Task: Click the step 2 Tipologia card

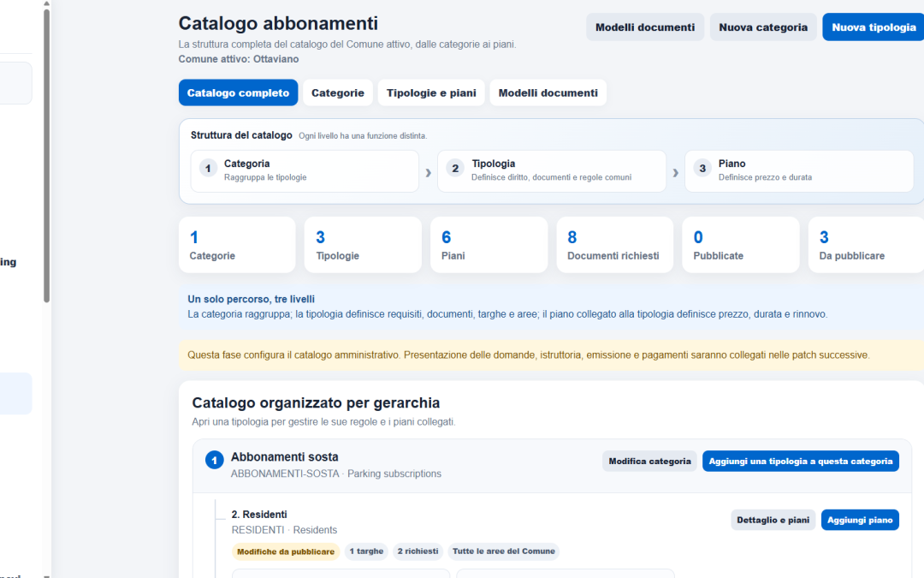Action: (x=552, y=170)
